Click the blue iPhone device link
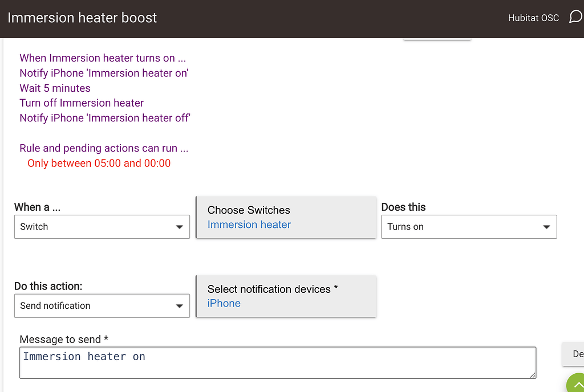 [x=224, y=304]
